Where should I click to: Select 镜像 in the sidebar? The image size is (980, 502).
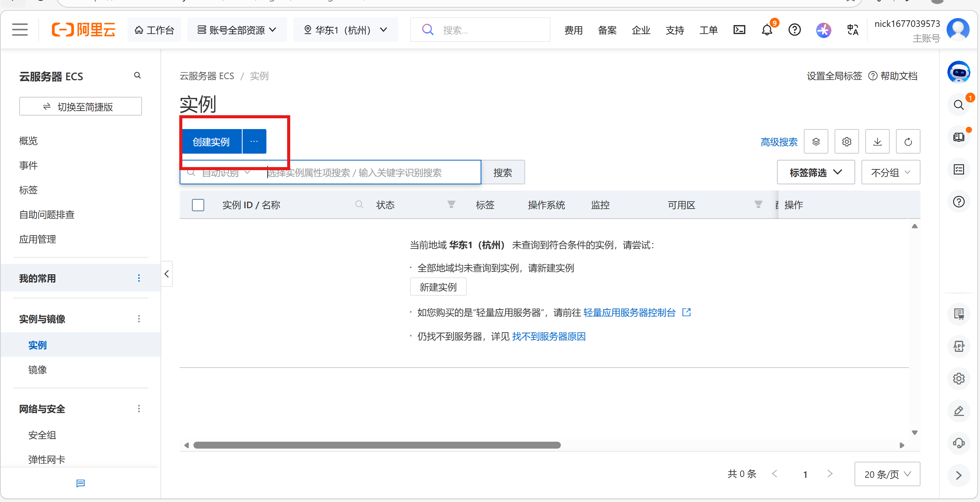38,369
